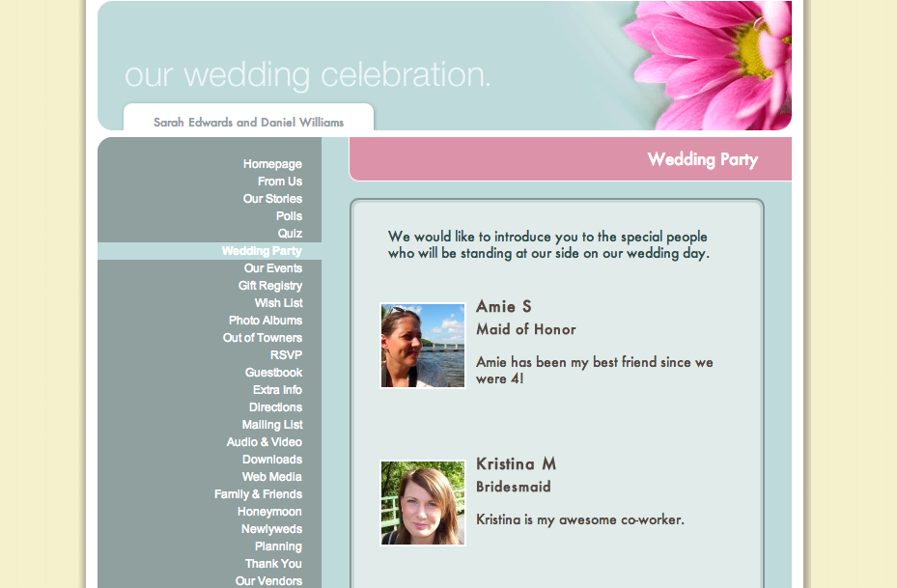Image resolution: width=897 pixels, height=588 pixels.
Task: Go to the Mailing List page
Action: click(x=272, y=425)
